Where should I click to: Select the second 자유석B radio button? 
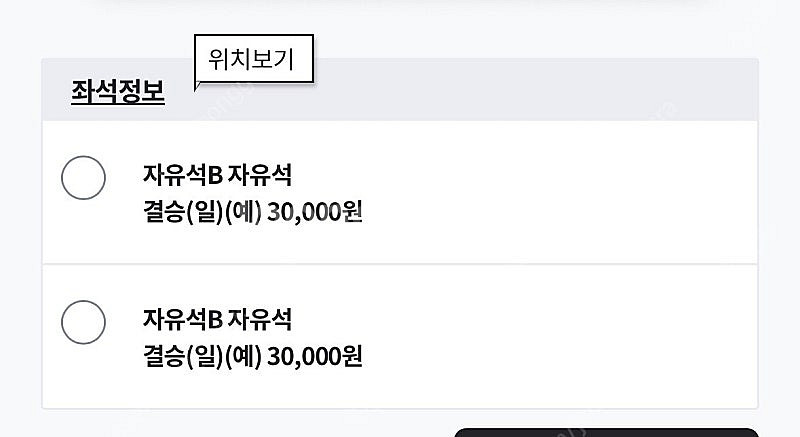coord(83,322)
